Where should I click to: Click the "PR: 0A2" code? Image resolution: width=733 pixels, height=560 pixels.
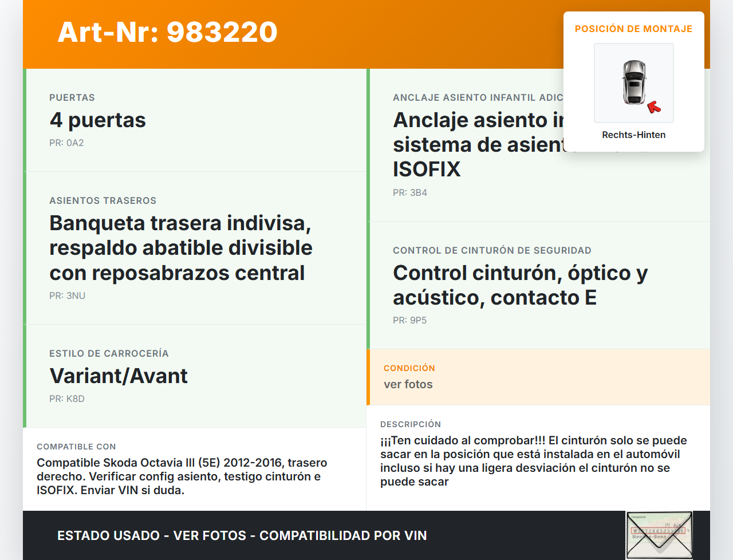66,143
